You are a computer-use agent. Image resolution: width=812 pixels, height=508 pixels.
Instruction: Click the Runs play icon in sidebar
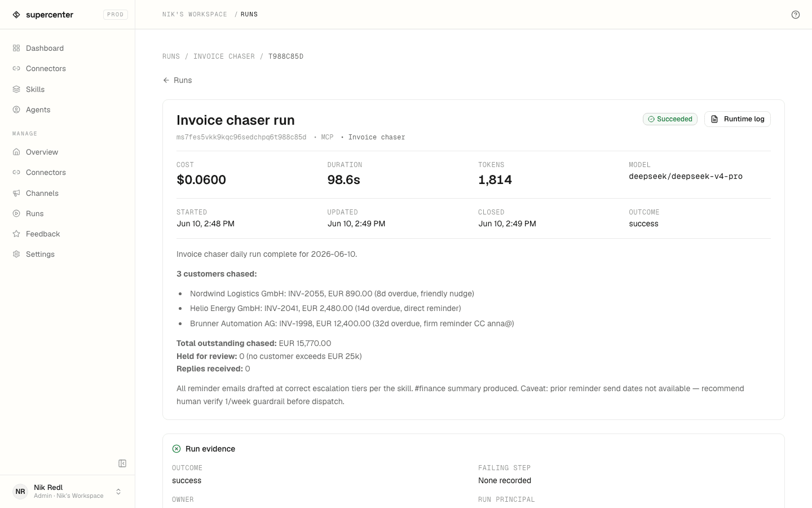pyautogui.click(x=16, y=213)
